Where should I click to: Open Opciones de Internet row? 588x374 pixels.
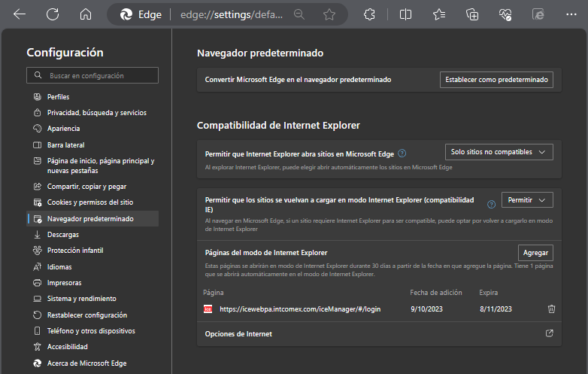[379, 334]
